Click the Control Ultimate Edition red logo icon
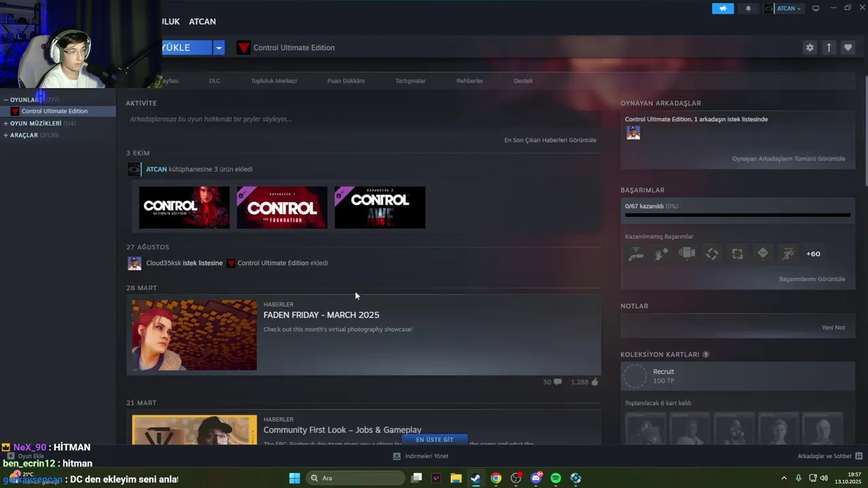 point(243,47)
